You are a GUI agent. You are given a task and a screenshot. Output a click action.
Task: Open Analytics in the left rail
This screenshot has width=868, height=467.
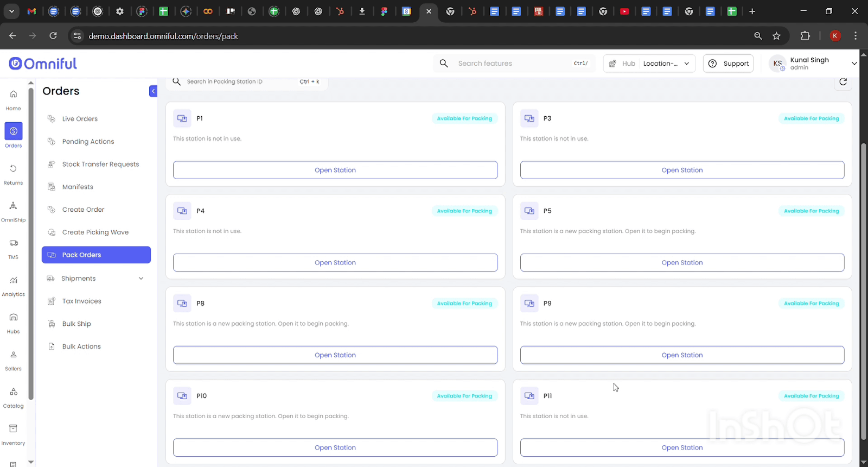point(13,285)
